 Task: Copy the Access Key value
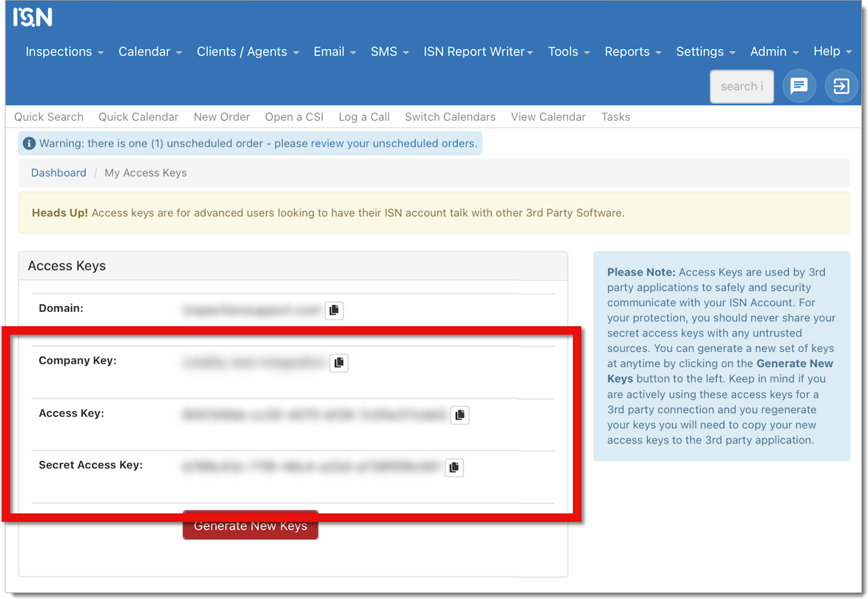point(460,414)
